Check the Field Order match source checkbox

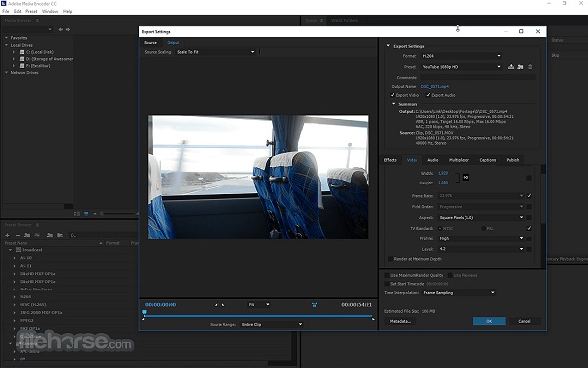pos(529,207)
